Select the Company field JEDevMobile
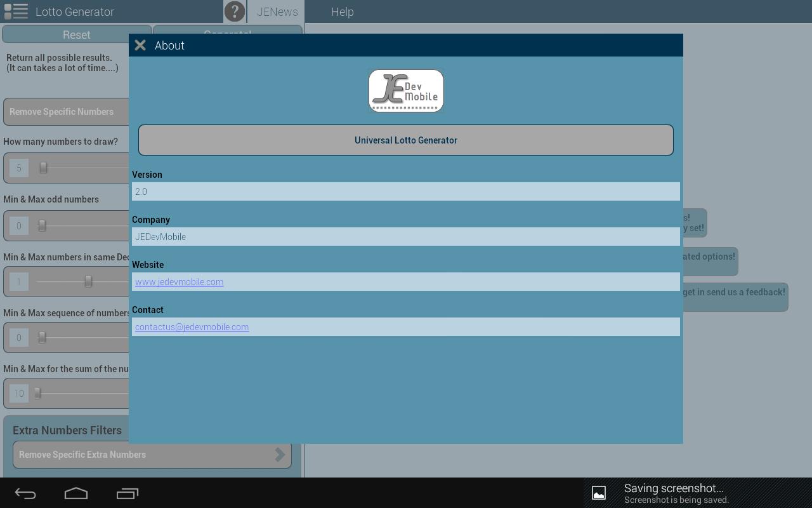Screen dimensions: 812x508 point(406,236)
